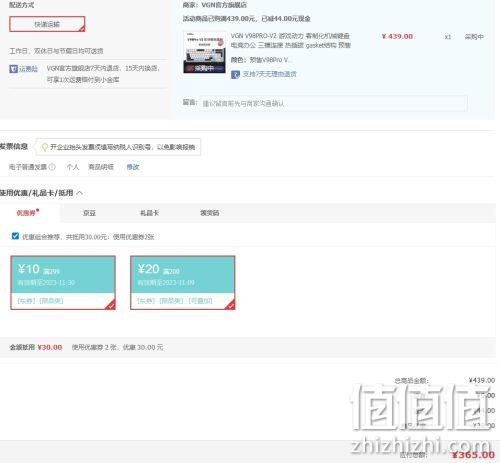Click the order remark input field
The width and height of the screenshot is (500, 463).
(333, 103)
